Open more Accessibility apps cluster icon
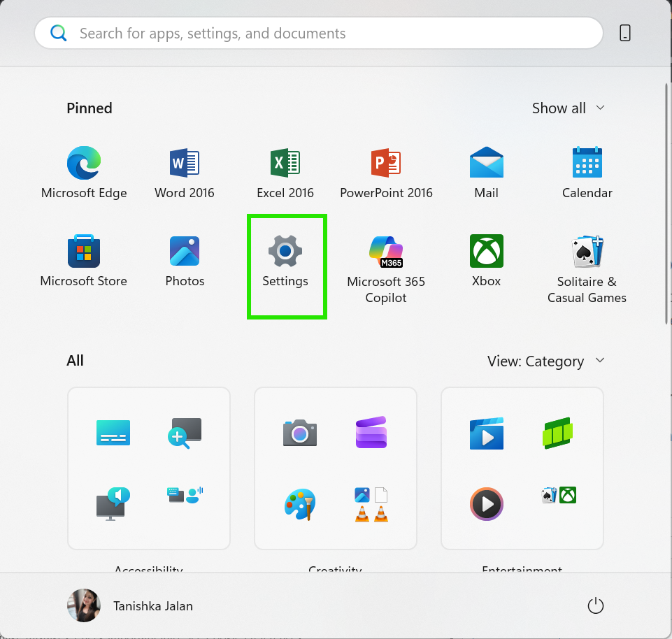The width and height of the screenshot is (672, 639). tap(185, 496)
